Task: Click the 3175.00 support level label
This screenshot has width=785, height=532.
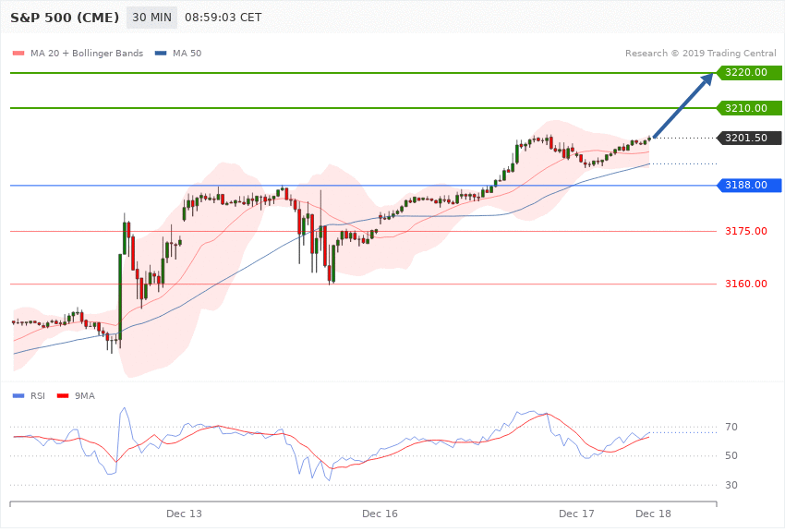Action: 746,231
